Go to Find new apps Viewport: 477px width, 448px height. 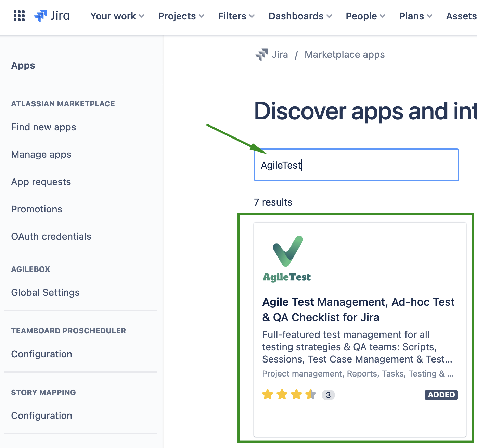click(43, 127)
